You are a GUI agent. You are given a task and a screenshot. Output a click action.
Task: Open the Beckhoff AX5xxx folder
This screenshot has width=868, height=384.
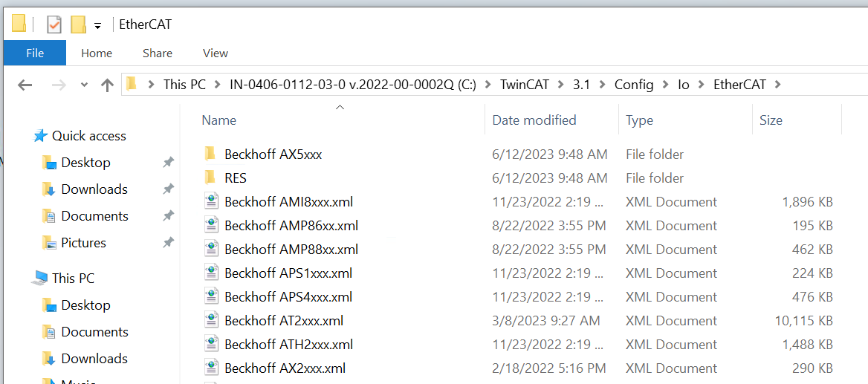click(273, 154)
